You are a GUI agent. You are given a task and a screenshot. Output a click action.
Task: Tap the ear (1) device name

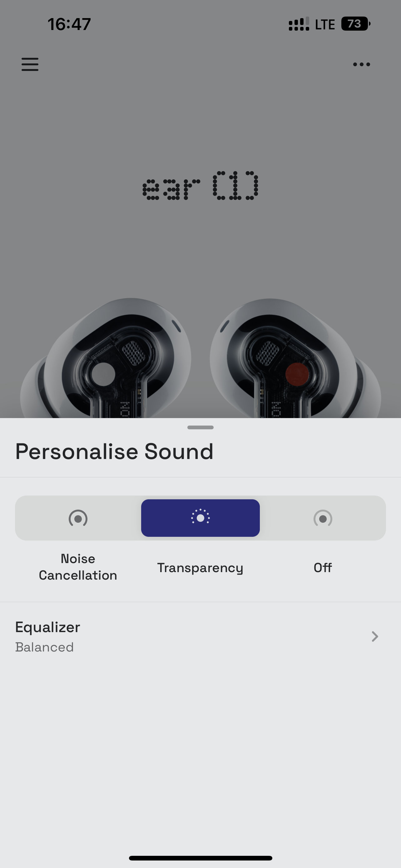pos(200,186)
